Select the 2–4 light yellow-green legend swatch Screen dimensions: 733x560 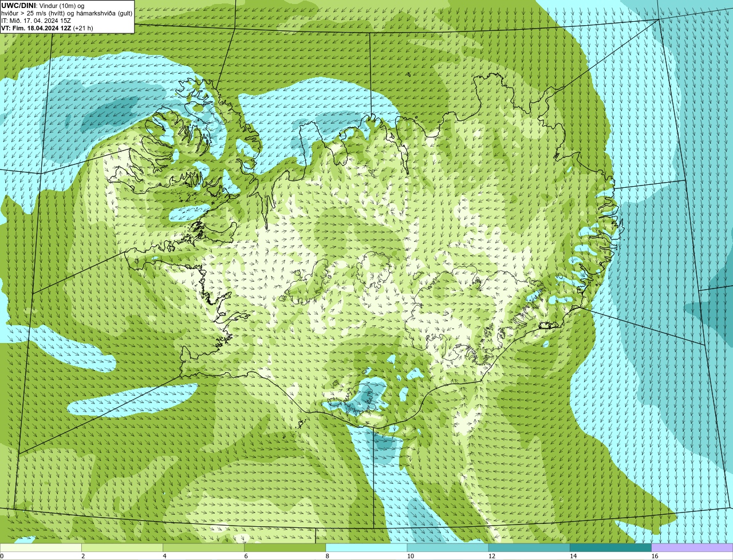point(123,548)
